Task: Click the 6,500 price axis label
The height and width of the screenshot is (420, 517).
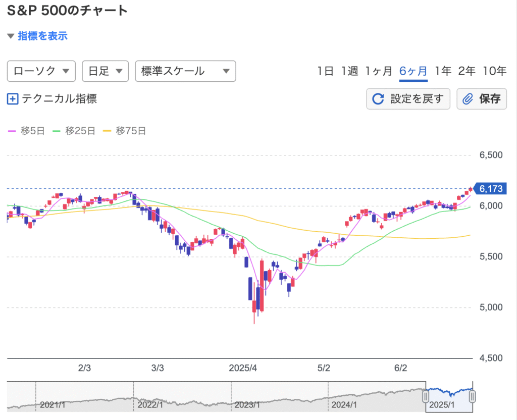Action: click(491, 155)
